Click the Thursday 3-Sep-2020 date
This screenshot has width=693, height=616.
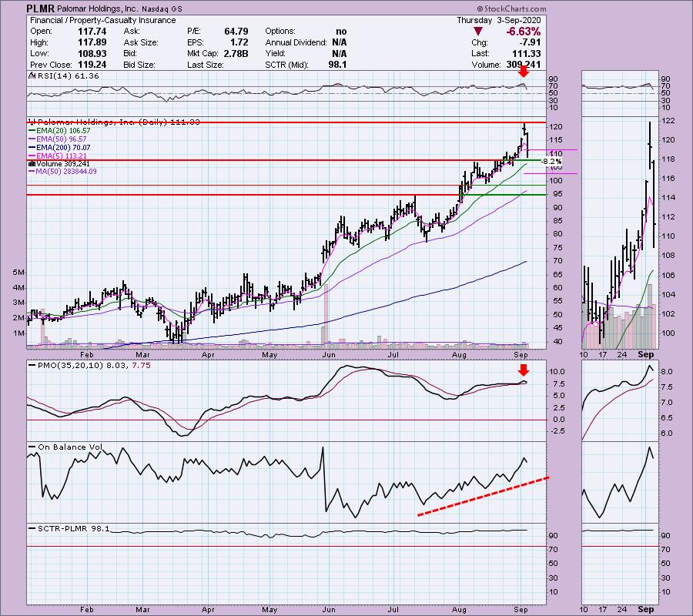[498, 20]
